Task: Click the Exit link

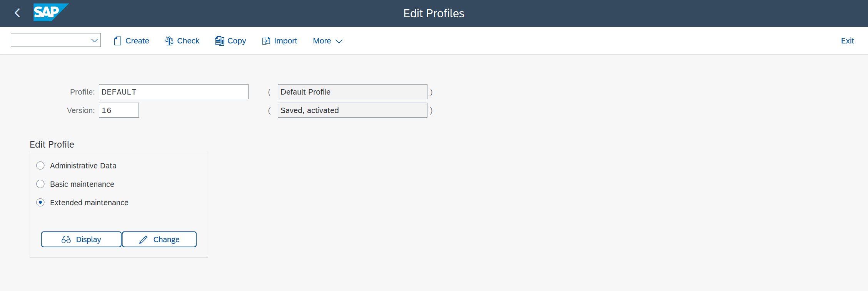Action: coord(847,40)
